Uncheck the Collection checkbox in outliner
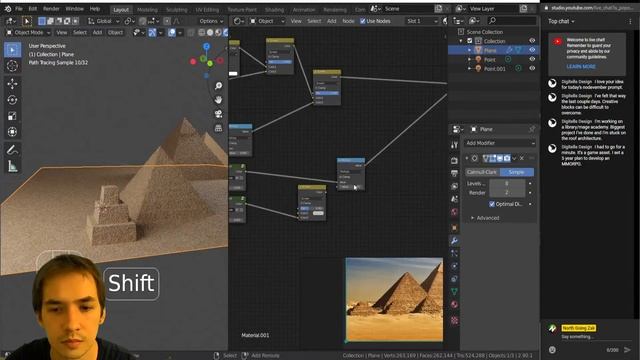 pyautogui.click(x=470, y=41)
